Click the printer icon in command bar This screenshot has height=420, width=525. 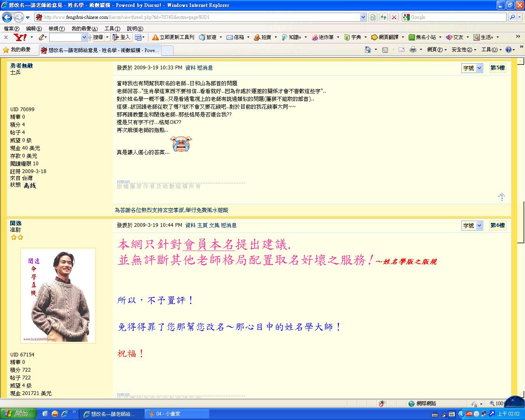pyautogui.click(x=413, y=50)
